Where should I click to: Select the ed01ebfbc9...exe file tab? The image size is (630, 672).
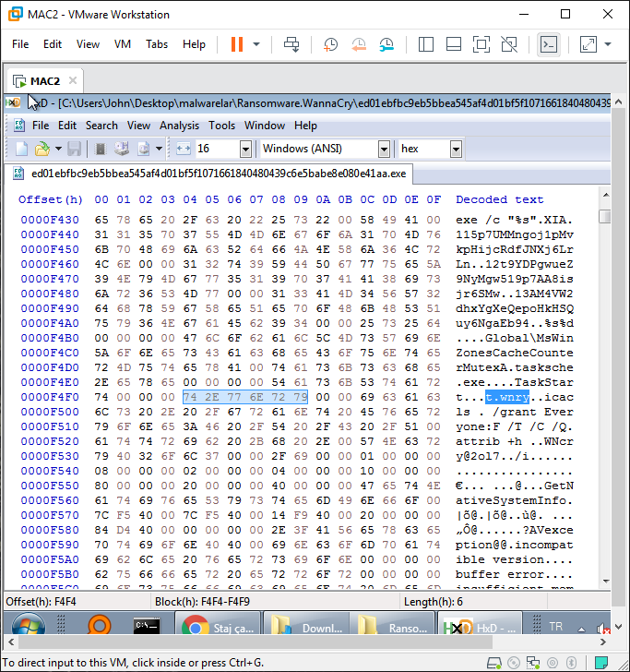[209, 174]
